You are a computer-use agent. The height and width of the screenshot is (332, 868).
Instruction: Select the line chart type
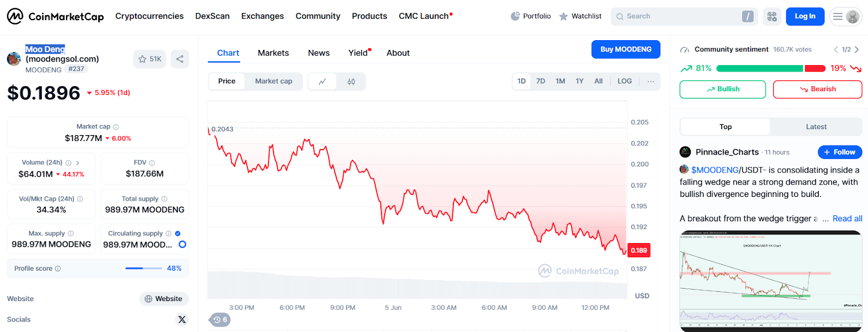coord(322,81)
